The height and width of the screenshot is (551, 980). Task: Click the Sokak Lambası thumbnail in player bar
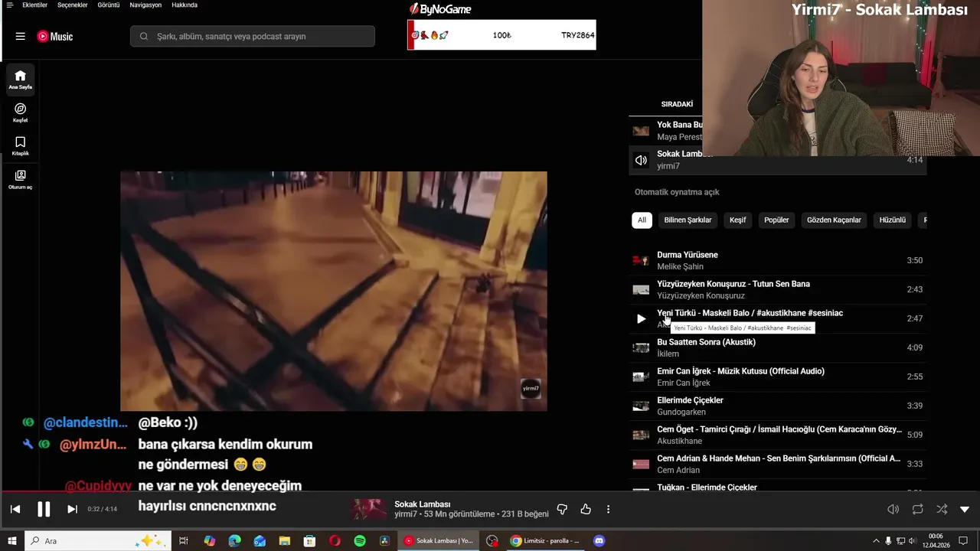pyautogui.click(x=368, y=509)
